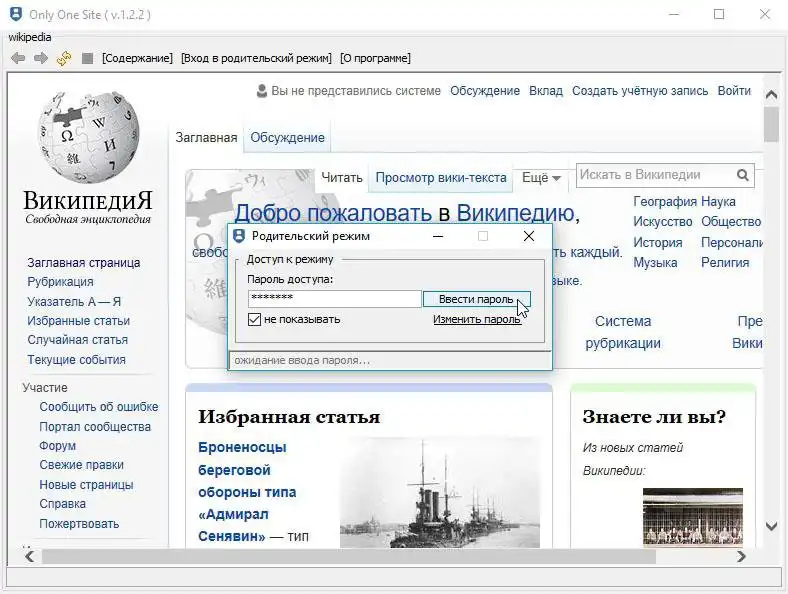Click the Вклад link
This screenshot has width=788, height=594.
(546, 91)
